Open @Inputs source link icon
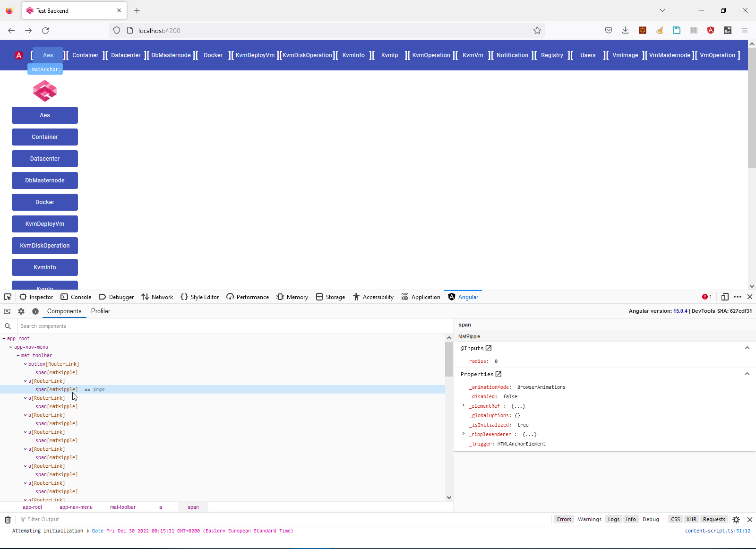This screenshot has width=756, height=549. pyautogui.click(x=489, y=348)
